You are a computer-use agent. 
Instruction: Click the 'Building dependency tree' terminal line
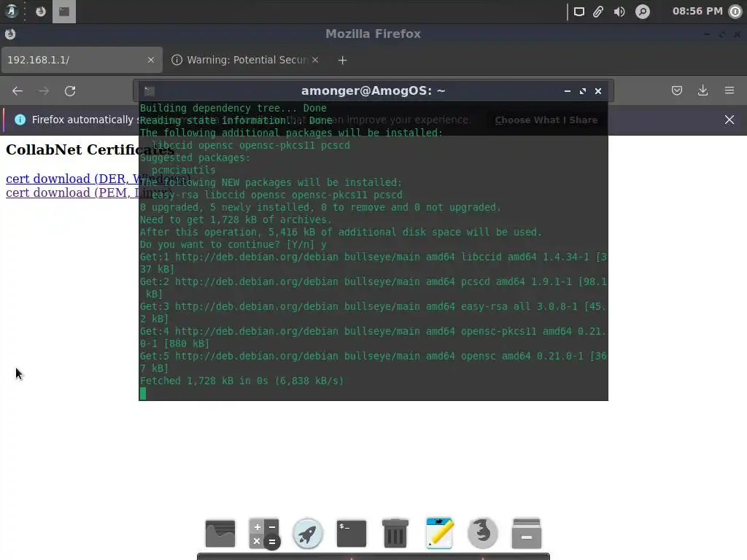[x=233, y=108]
